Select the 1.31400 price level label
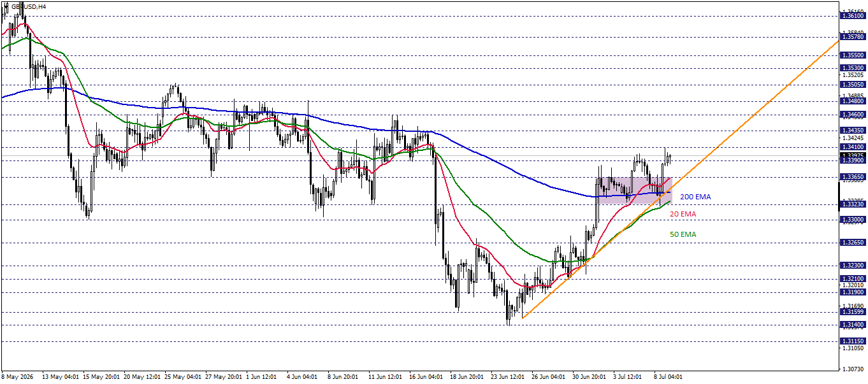This screenshot has height=384, width=868. [x=853, y=325]
